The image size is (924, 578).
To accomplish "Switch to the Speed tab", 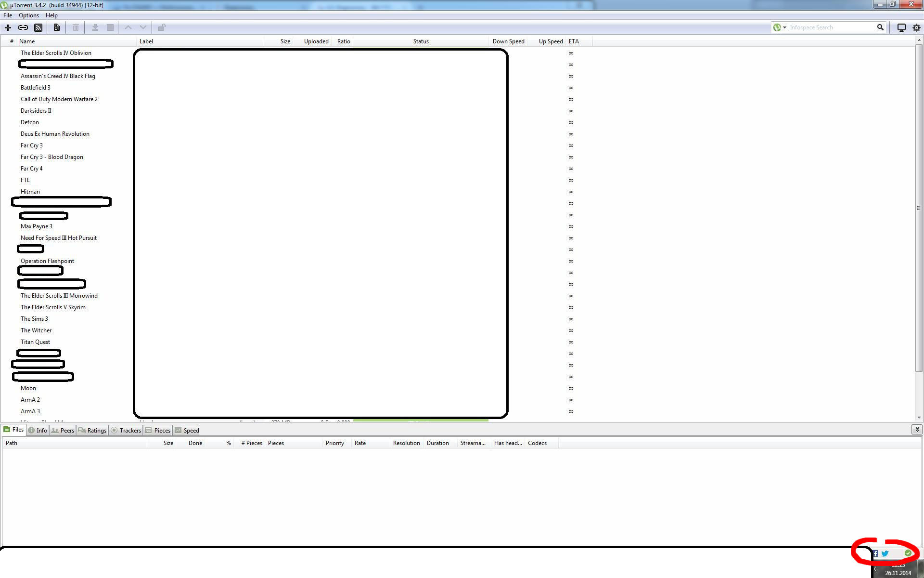I will (x=187, y=431).
